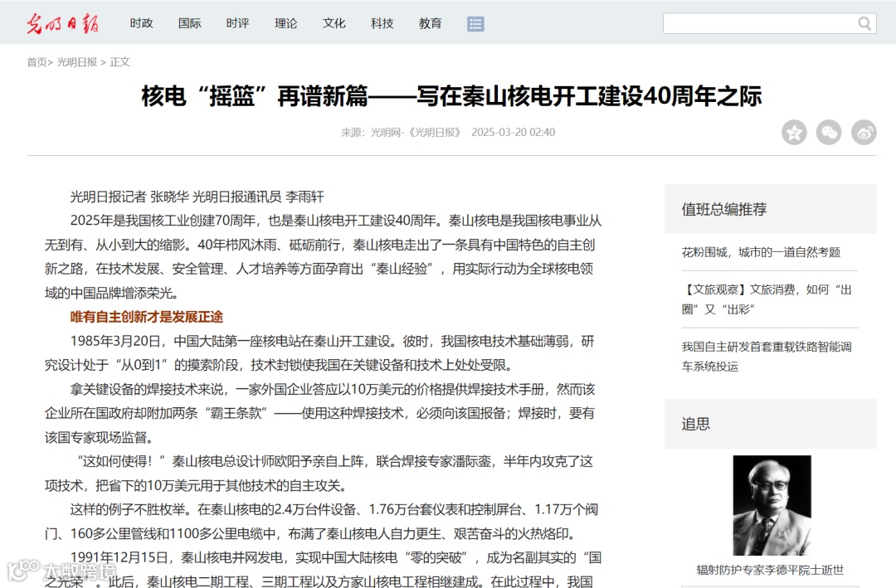Open the 理论 navigation tab
This screenshot has height=588, width=896.
pos(285,23)
